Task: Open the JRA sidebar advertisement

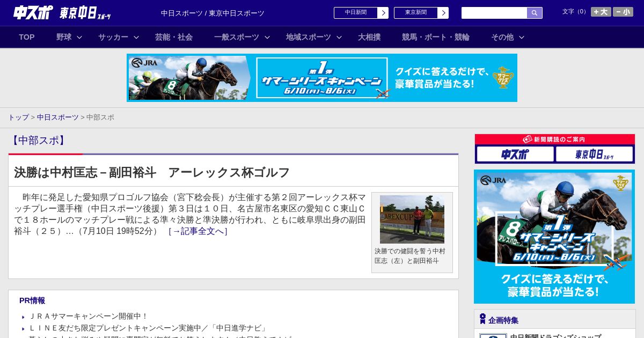Action: click(x=554, y=237)
